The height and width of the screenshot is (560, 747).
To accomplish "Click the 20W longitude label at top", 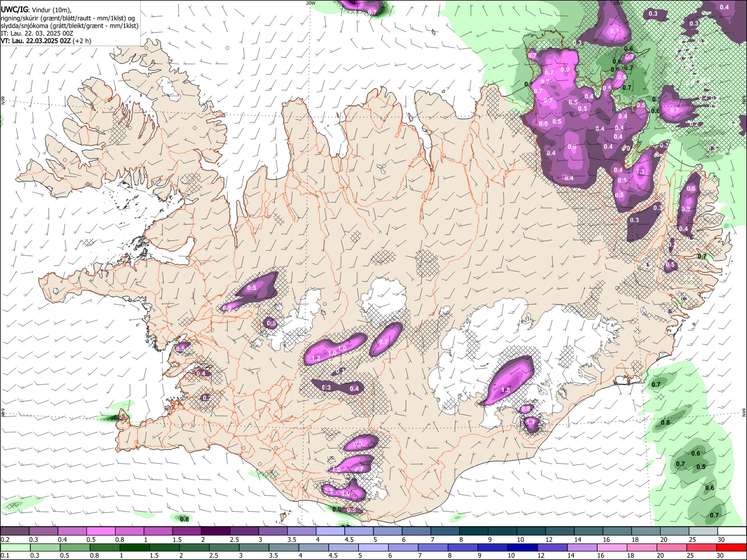I will (x=311, y=3).
